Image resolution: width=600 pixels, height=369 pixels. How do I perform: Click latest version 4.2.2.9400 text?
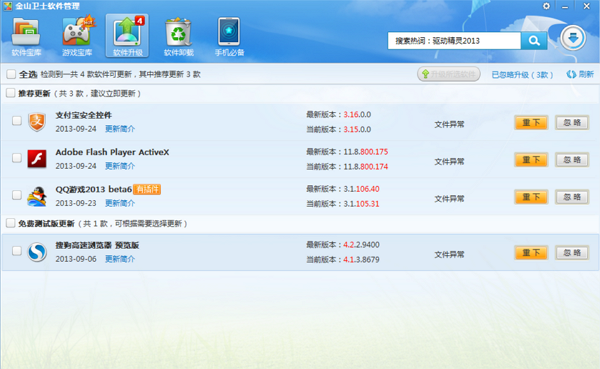coord(361,244)
